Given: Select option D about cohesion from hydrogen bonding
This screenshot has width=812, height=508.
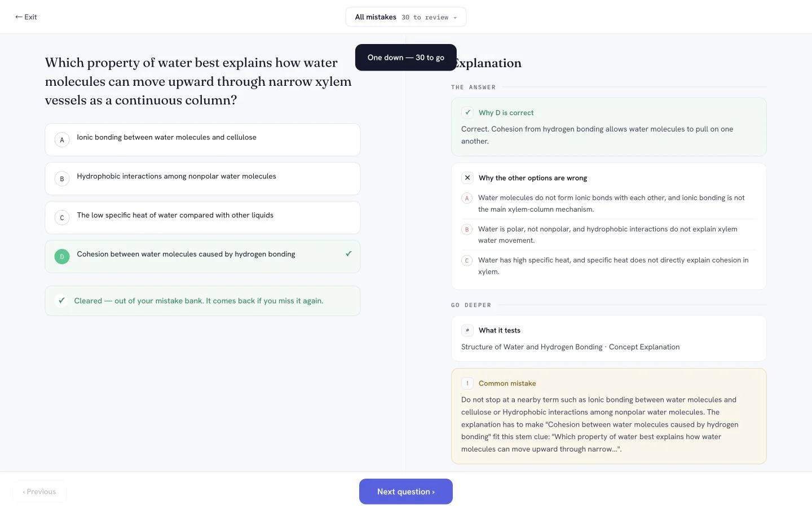Looking at the screenshot, I should [202, 256].
